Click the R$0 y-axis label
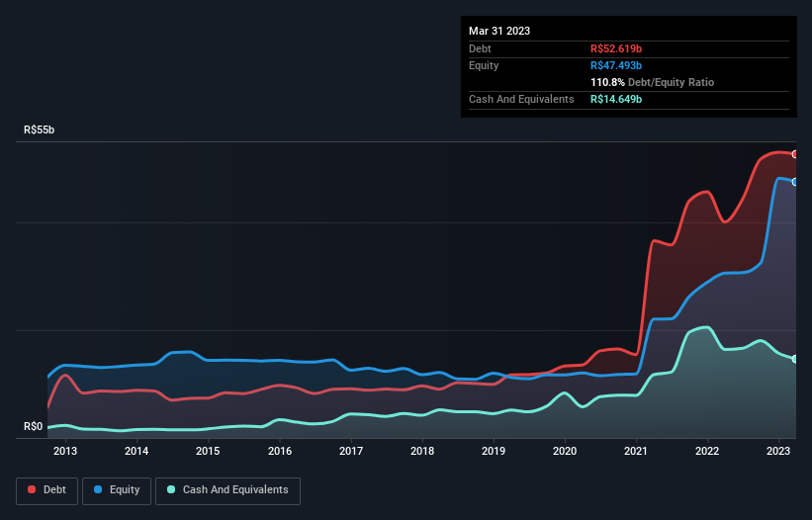 coord(34,427)
